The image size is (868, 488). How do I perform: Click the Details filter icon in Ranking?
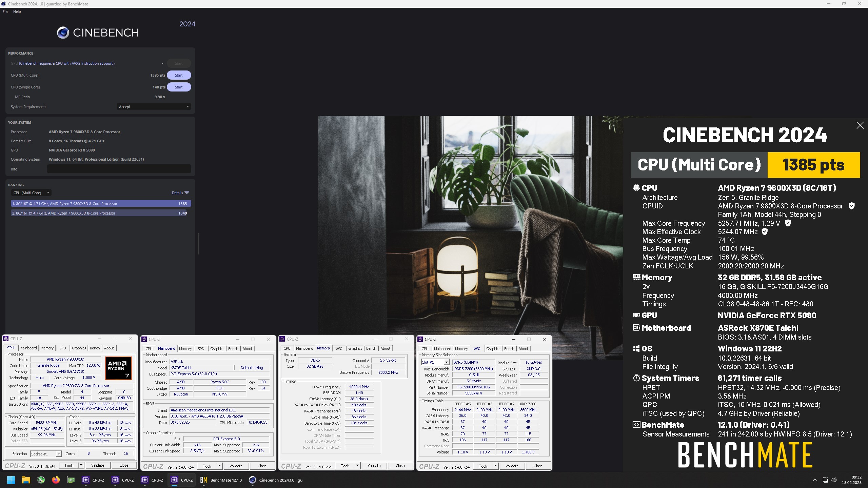187,192
